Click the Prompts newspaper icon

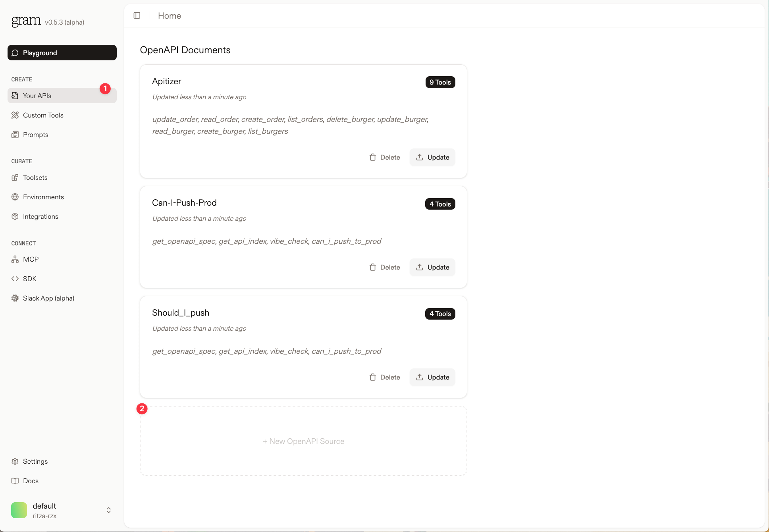[15, 135]
